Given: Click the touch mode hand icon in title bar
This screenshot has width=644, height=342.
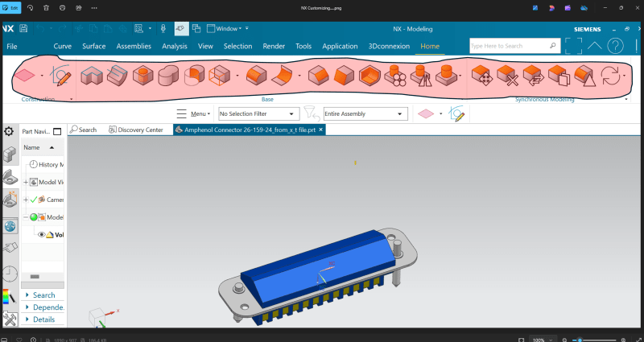Looking at the screenshot, I should click(x=182, y=29).
